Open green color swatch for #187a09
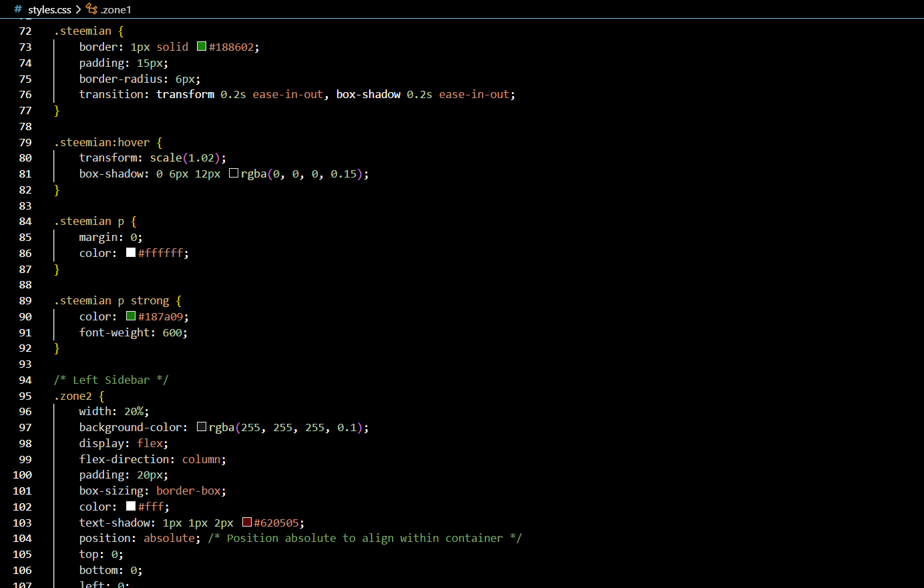Image resolution: width=924 pixels, height=588 pixels. 131,316
